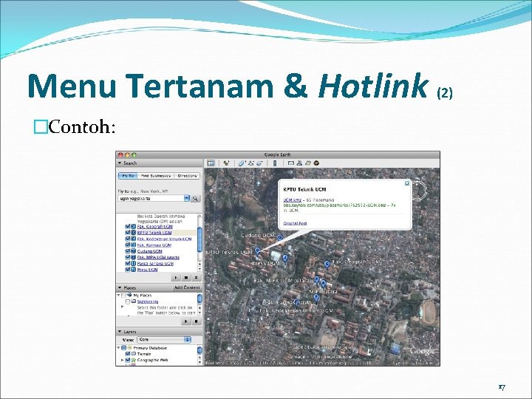The image size is (532, 399).
Task: Click the Print toolbar icon
Action: pos(299,163)
